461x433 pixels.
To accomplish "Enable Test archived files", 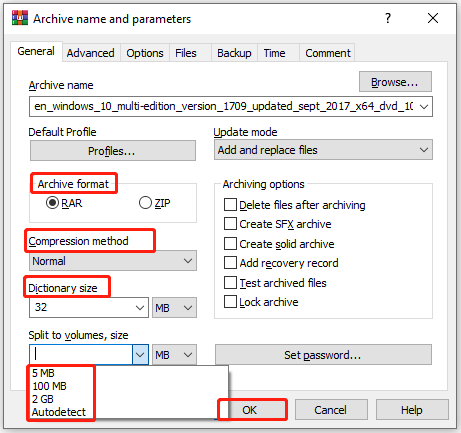I will pos(230,283).
